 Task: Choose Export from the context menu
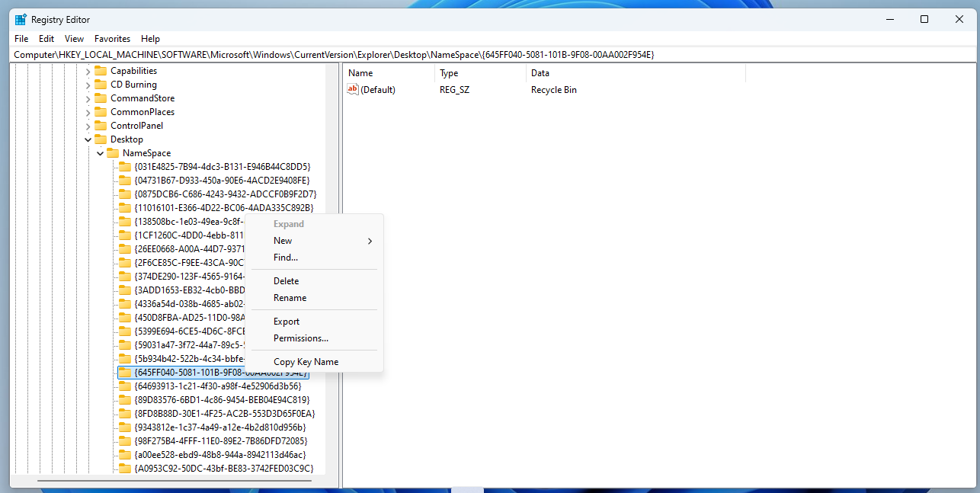click(x=314, y=322)
